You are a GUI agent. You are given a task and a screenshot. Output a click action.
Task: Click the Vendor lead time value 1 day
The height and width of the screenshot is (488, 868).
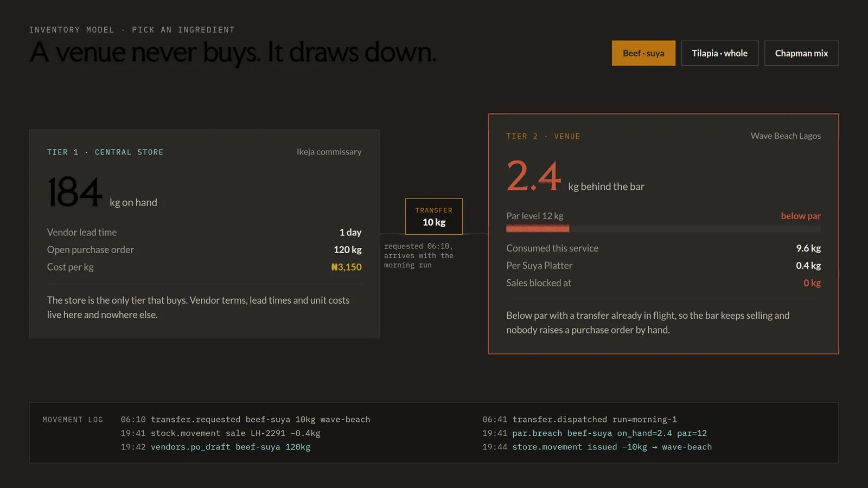tap(350, 232)
